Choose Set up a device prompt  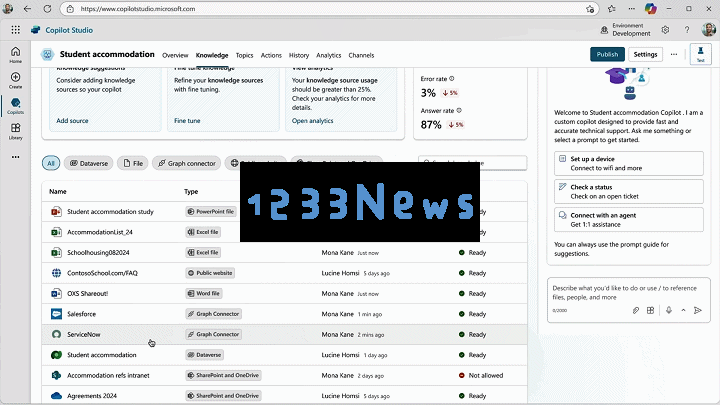629,163
